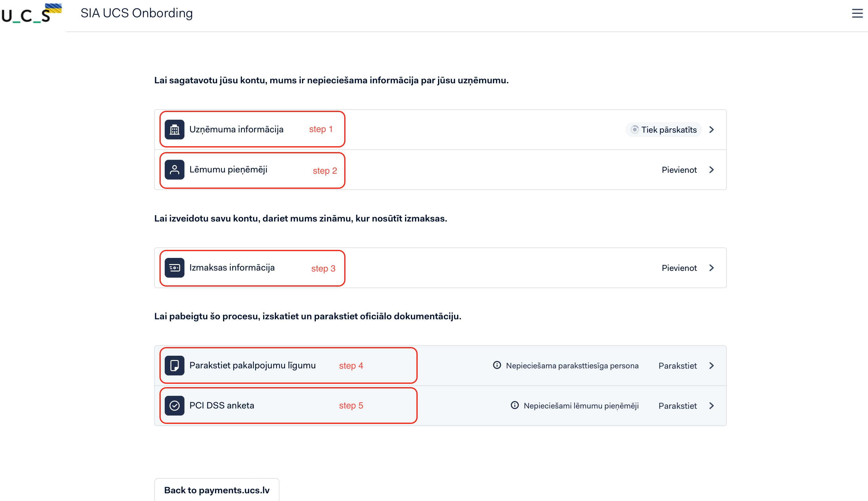Expand Lēmumu pieņēmēji row chevron
This screenshot has width=868, height=501.
(x=712, y=170)
